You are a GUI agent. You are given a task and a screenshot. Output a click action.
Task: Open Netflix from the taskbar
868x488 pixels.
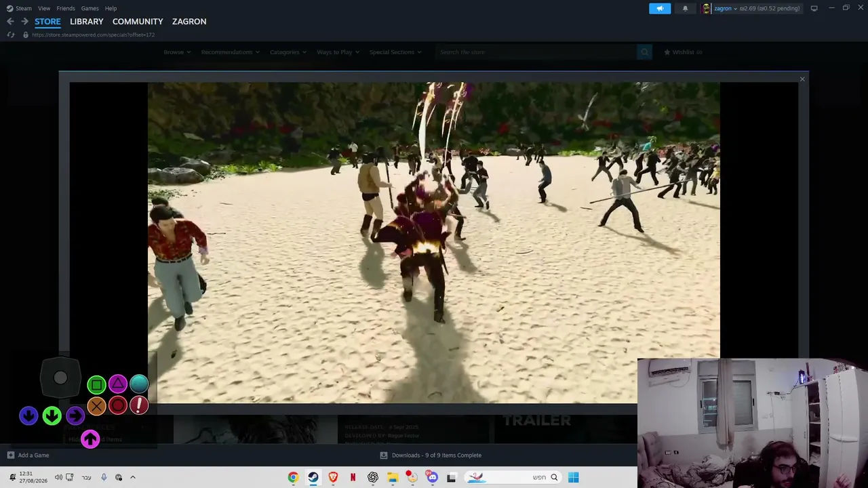click(x=353, y=477)
